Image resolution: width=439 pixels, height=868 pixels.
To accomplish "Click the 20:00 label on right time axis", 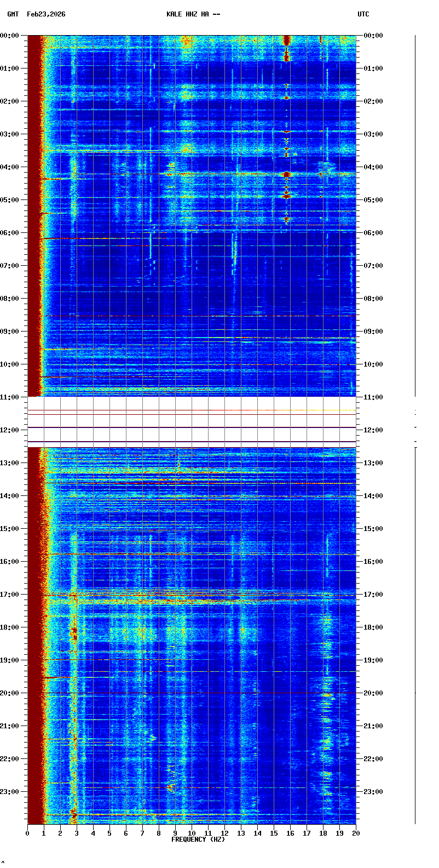I will point(374,693).
